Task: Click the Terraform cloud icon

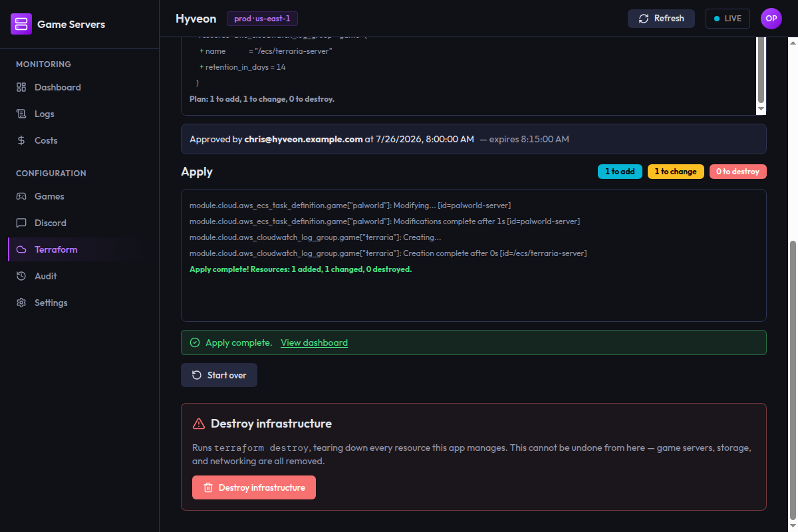Action: coord(21,249)
